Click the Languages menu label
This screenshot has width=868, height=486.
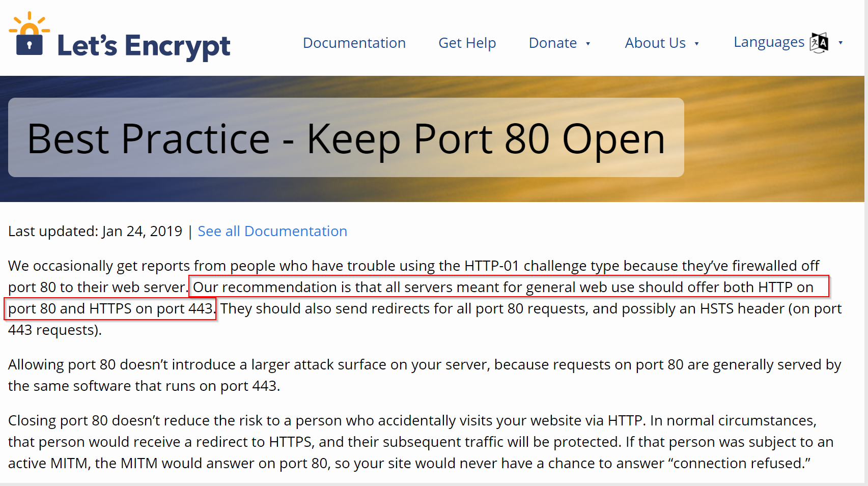coord(769,42)
